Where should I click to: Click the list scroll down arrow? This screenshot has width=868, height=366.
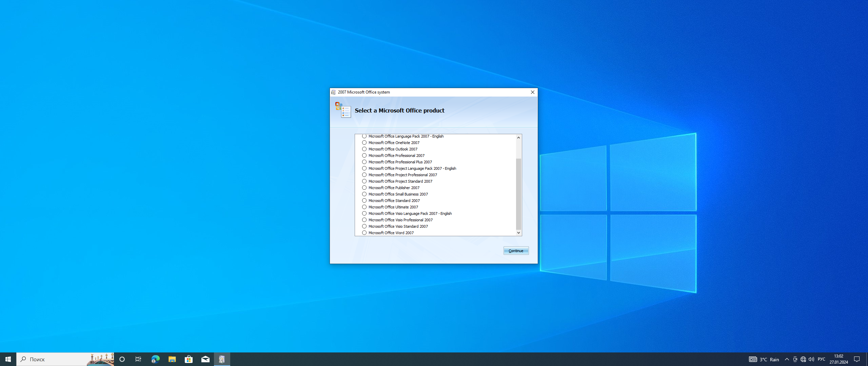point(518,233)
